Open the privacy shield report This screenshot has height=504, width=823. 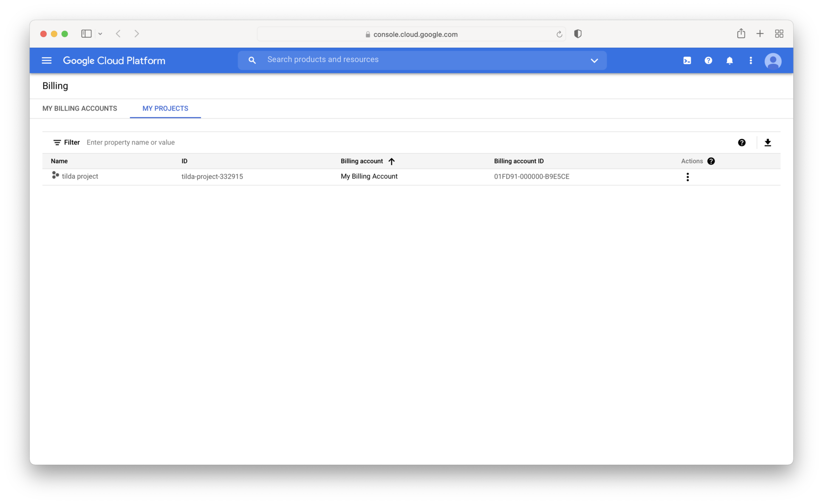point(578,34)
